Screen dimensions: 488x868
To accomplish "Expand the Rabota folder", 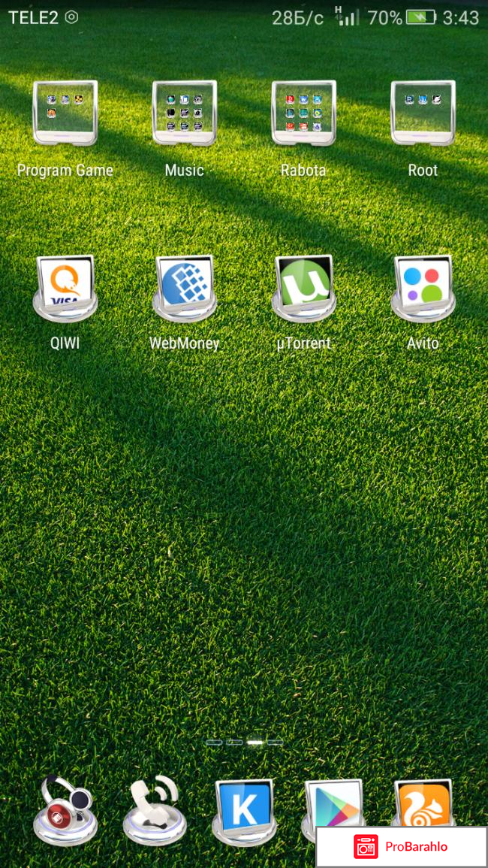I will [303, 113].
